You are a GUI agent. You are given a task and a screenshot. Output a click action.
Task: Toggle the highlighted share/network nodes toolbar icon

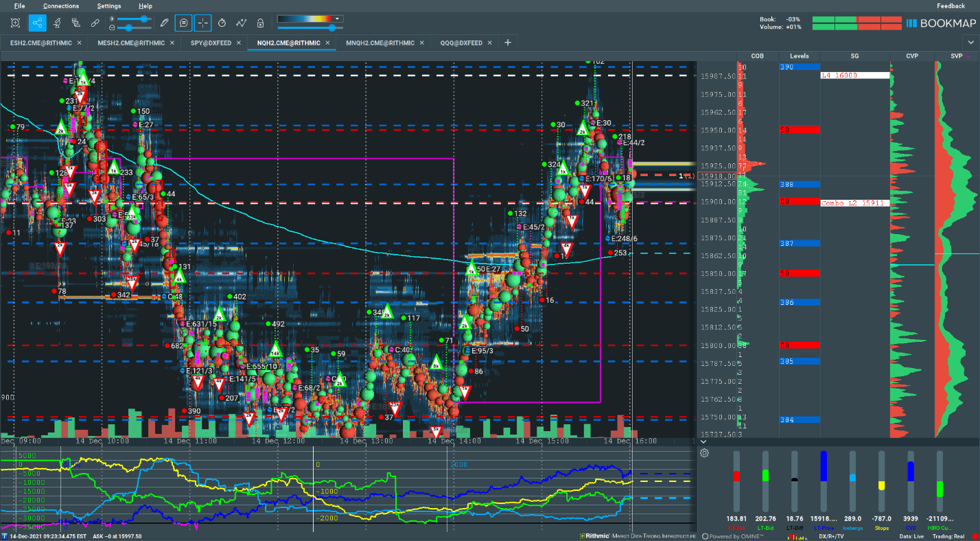pos(37,23)
